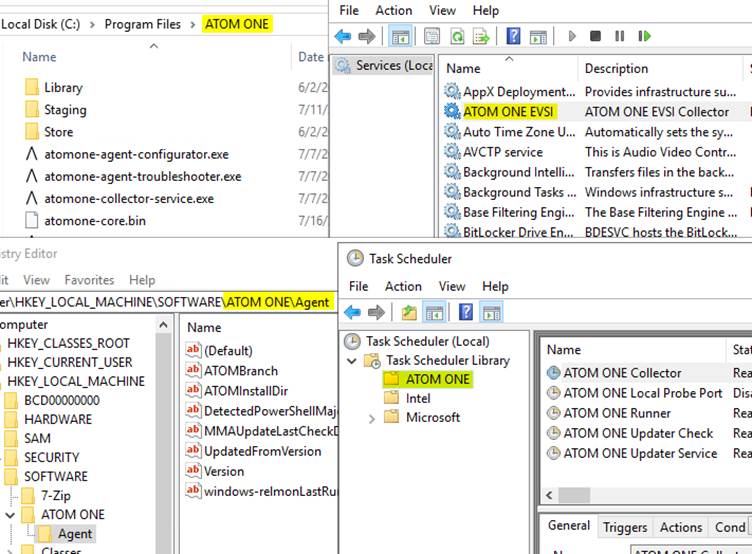Open Favorites menu in Registry Editor
This screenshot has width=752, height=554.
tap(89, 280)
